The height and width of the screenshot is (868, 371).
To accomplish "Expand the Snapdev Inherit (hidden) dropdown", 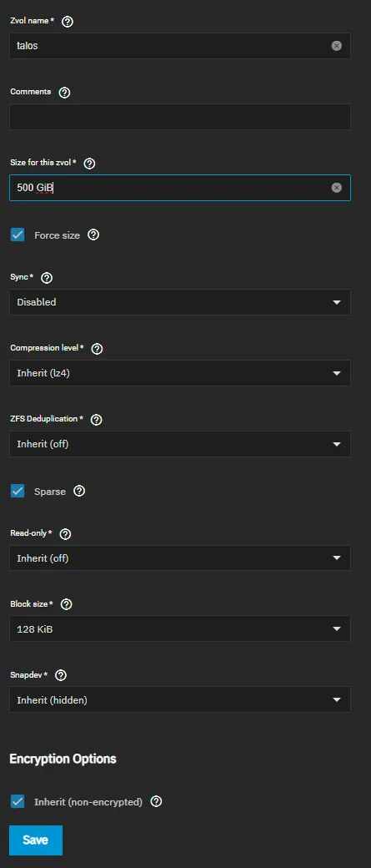I will coord(180,699).
